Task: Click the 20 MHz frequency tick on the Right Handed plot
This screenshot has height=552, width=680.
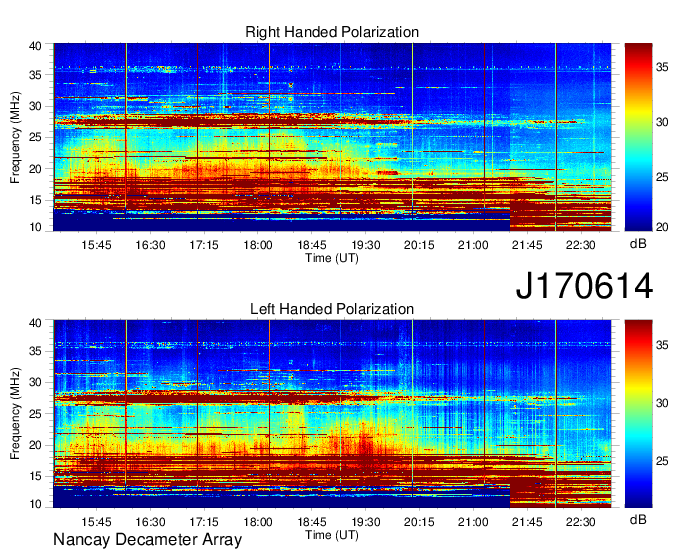Action: pos(35,169)
